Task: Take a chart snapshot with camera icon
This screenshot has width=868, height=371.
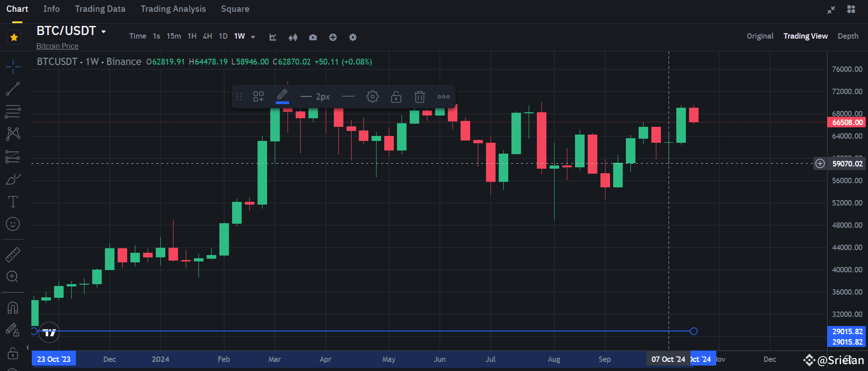Action: click(313, 37)
